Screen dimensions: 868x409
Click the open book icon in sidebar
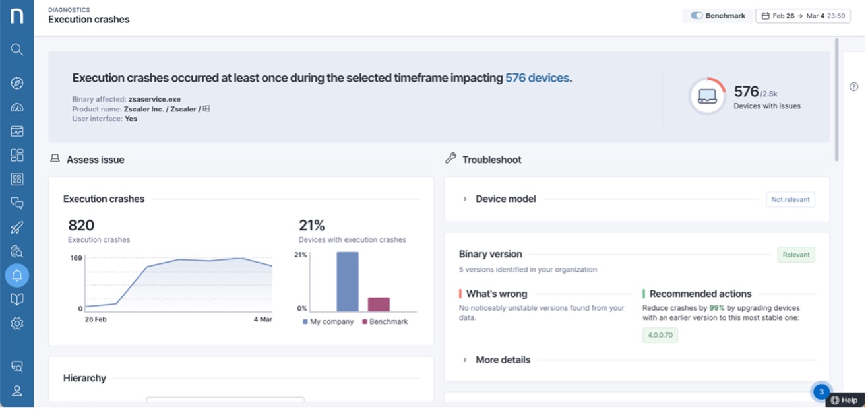[x=17, y=299]
